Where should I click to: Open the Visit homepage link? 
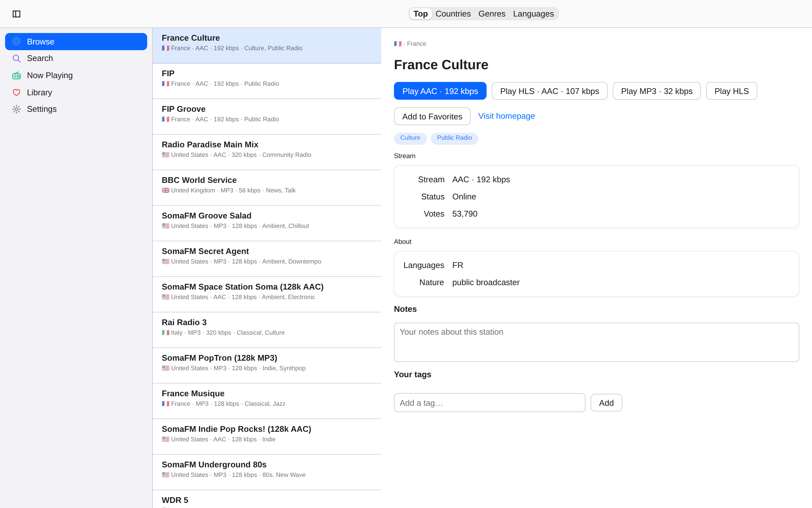pyautogui.click(x=506, y=116)
